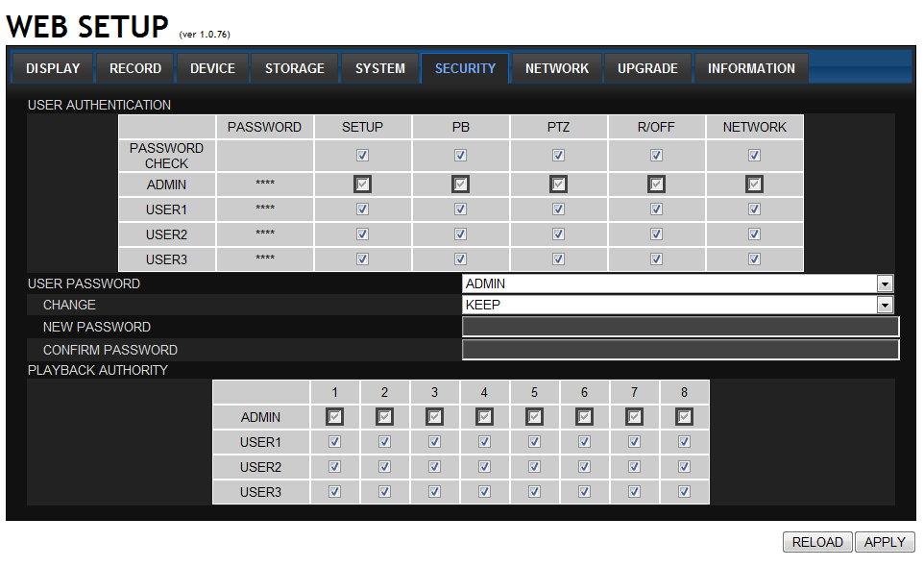The image size is (924, 566).
Task: Open the STORAGE tab
Action: (x=295, y=68)
